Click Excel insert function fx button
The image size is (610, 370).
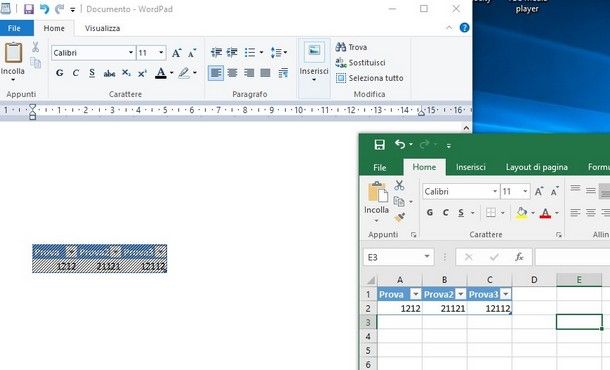tap(519, 257)
